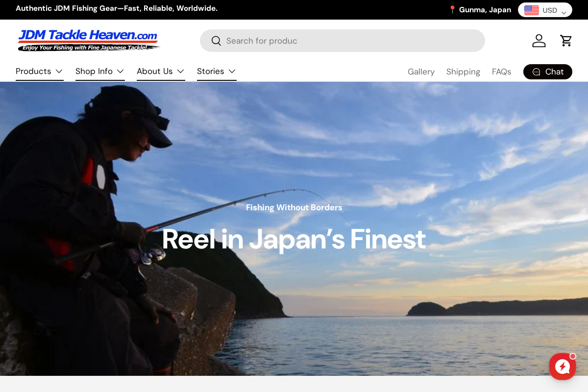Click the chat bubble icon in the Chat button
The image size is (588, 392).
pyautogui.click(x=537, y=72)
